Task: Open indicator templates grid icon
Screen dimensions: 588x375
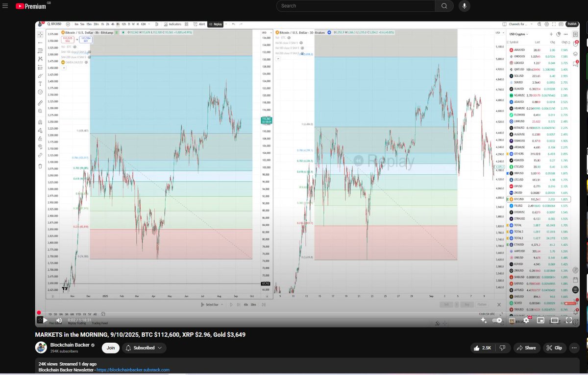Action: coord(187,24)
